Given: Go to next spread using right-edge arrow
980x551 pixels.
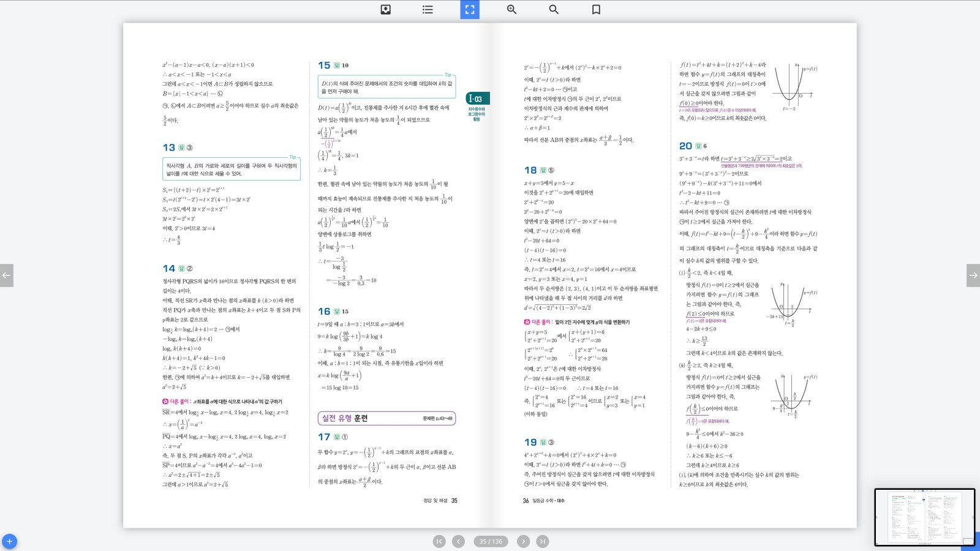Looking at the screenshot, I should pos(973,275).
